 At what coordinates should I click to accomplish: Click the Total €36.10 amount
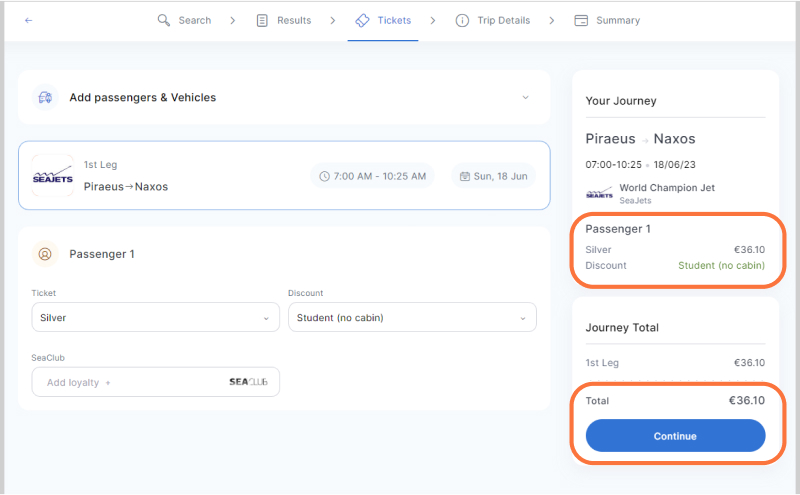coord(746,401)
